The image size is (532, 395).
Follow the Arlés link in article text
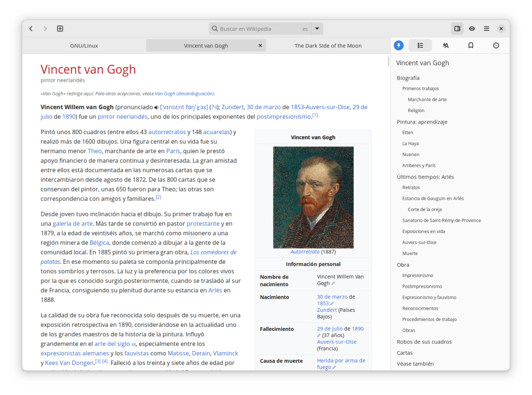click(215, 290)
